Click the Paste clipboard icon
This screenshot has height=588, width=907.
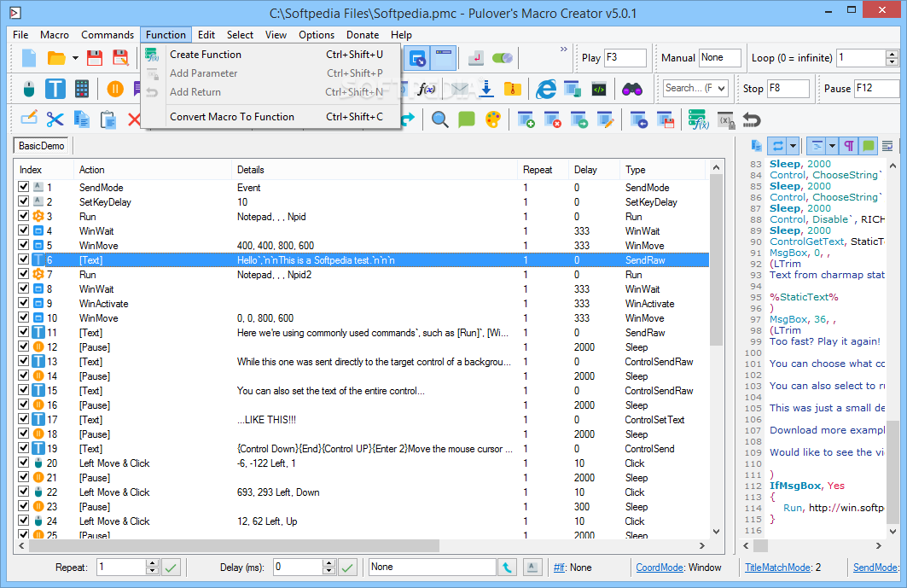[108, 119]
